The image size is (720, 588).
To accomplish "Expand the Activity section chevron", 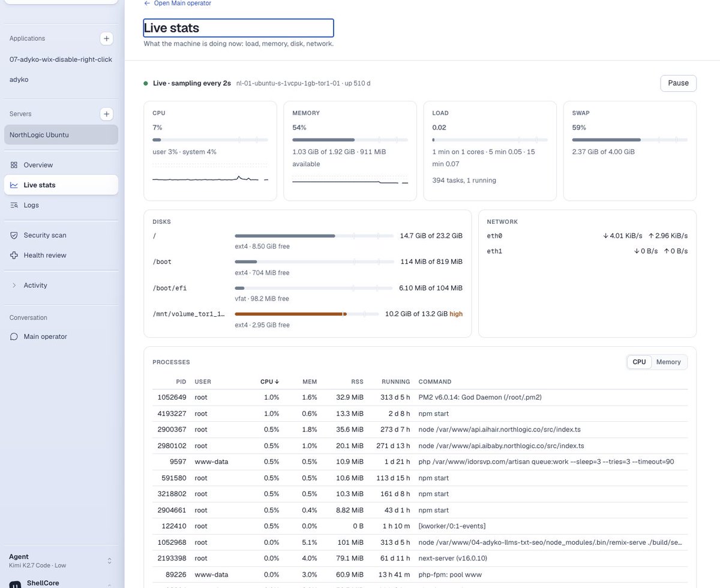I will tap(14, 286).
